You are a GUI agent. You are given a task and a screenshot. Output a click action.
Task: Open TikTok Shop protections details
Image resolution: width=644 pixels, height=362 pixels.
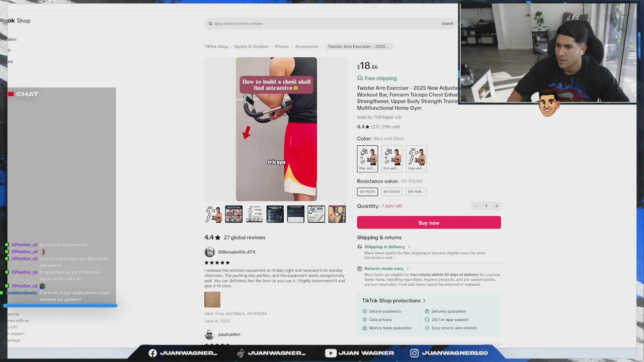(394, 301)
